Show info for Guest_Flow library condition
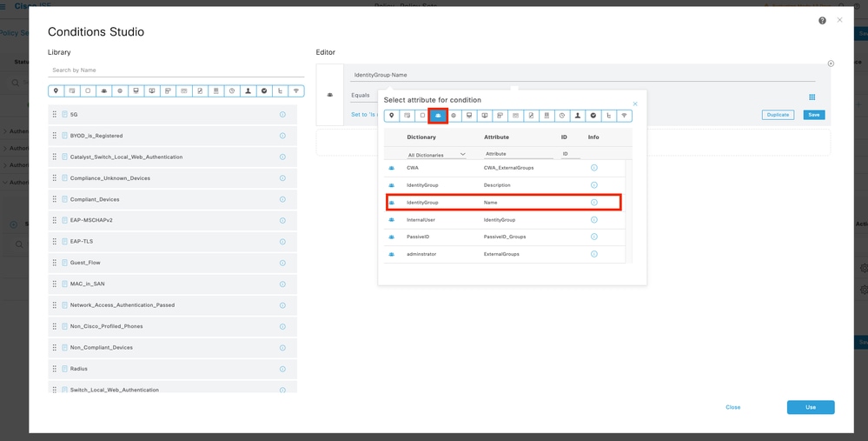868x441 pixels. coord(282,263)
